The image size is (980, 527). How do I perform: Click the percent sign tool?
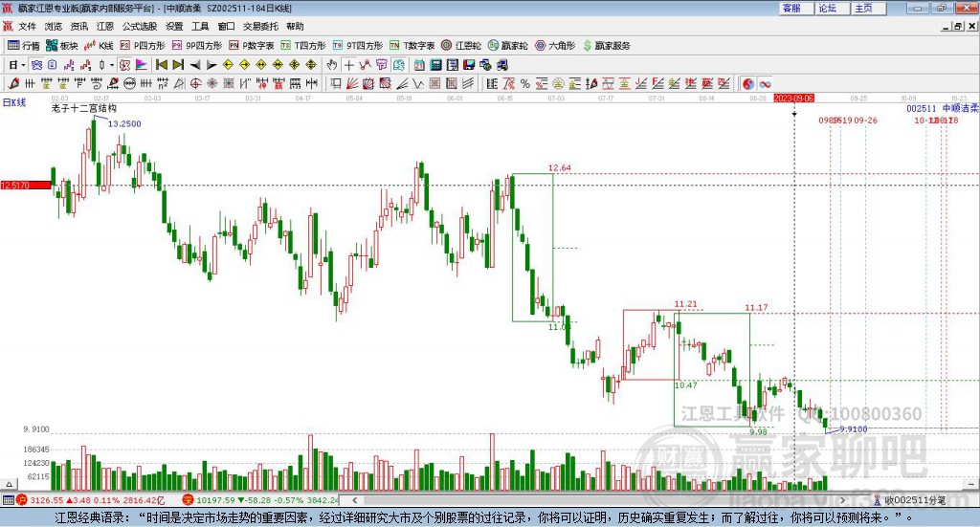click(x=525, y=83)
